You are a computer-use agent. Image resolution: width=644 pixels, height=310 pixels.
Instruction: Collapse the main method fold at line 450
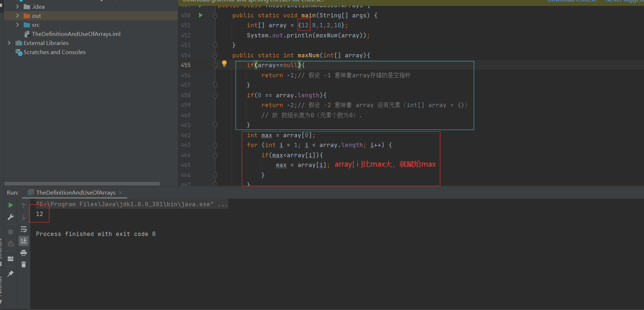pyautogui.click(x=215, y=16)
